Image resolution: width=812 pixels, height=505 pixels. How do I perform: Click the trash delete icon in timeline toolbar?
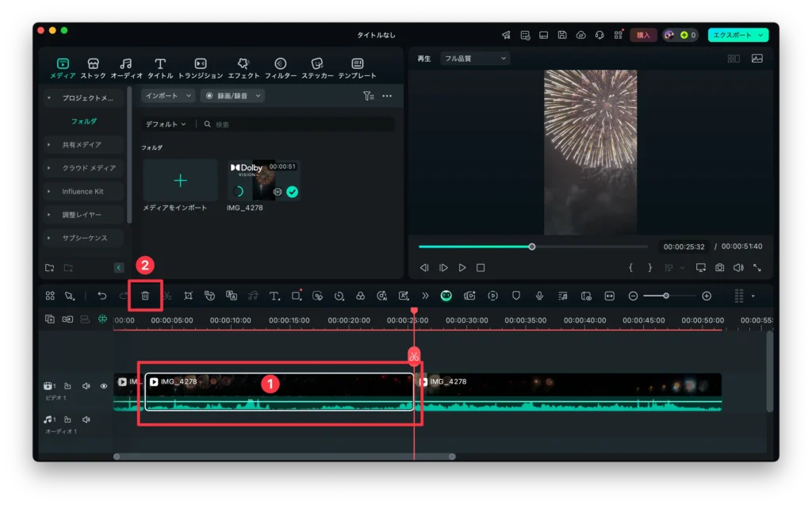pyautogui.click(x=145, y=296)
